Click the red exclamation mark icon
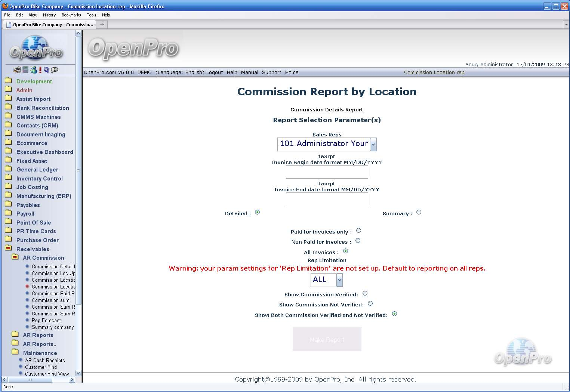 click(x=40, y=70)
